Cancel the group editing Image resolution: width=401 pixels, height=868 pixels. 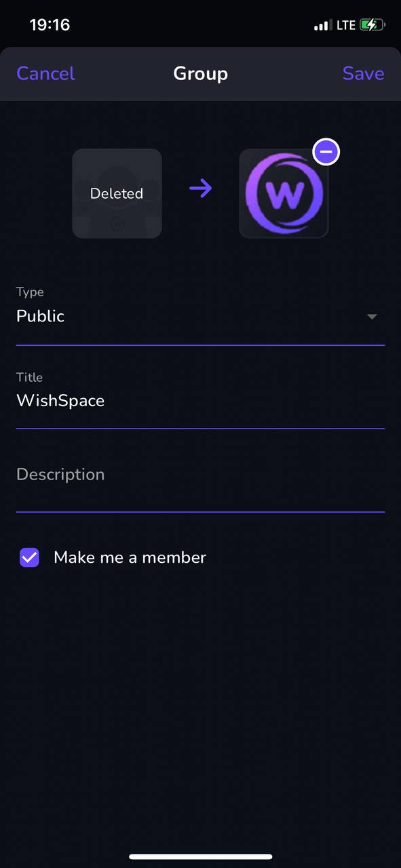coord(45,73)
